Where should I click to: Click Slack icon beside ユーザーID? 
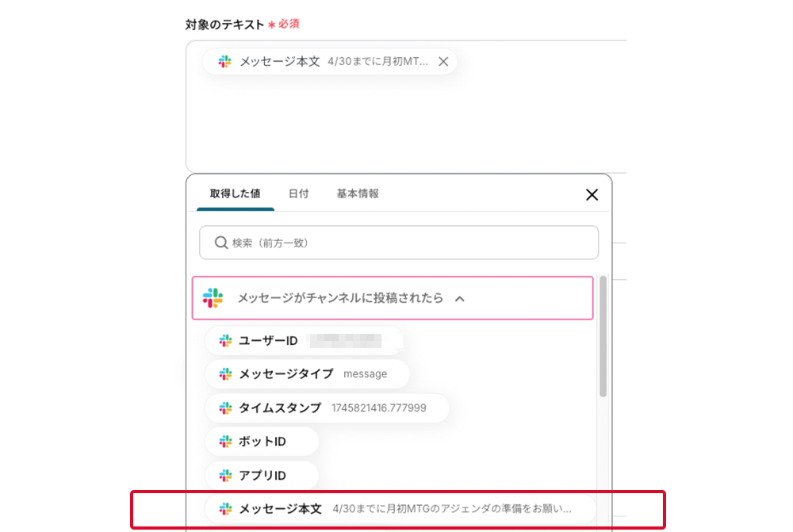point(226,341)
